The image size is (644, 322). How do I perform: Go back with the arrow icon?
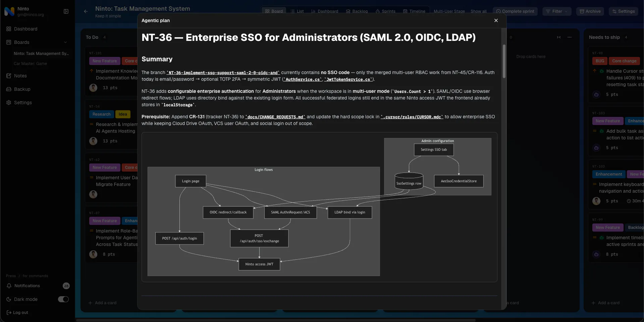click(86, 11)
